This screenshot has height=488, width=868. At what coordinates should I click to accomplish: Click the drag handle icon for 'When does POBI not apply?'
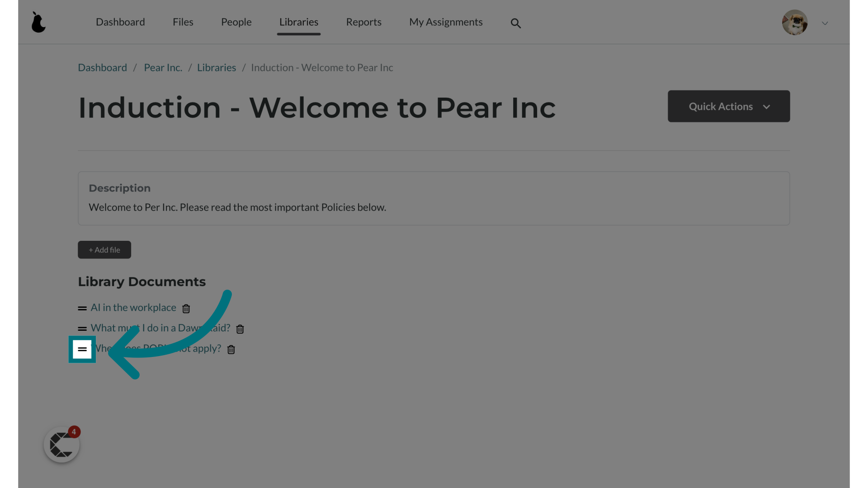click(82, 349)
